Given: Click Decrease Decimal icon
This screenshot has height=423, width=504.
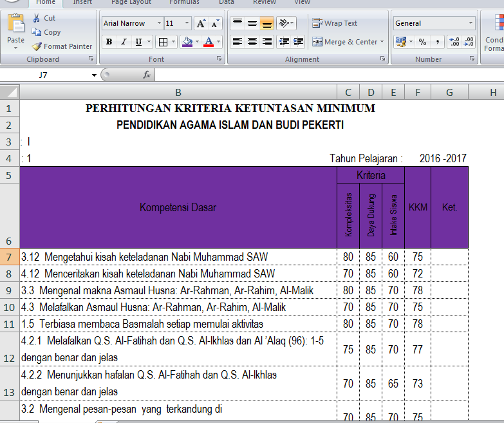Looking at the screenshot, I should (469, 42).
